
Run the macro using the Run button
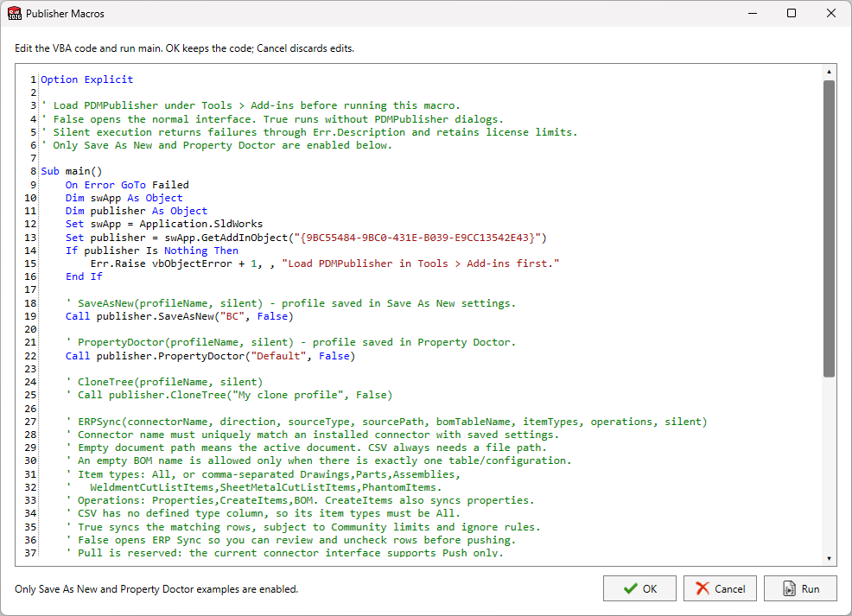[x=800, y=588]
